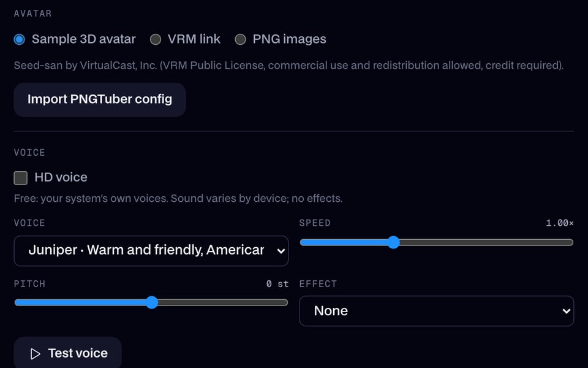Click the SPEED label
This screenshot has width=588, height=368.
(x=315, y=223)
